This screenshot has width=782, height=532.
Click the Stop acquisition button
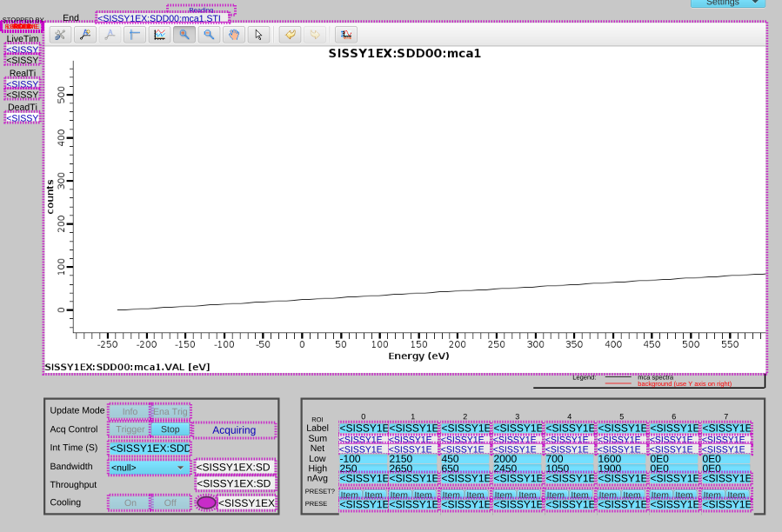point(170,429)
